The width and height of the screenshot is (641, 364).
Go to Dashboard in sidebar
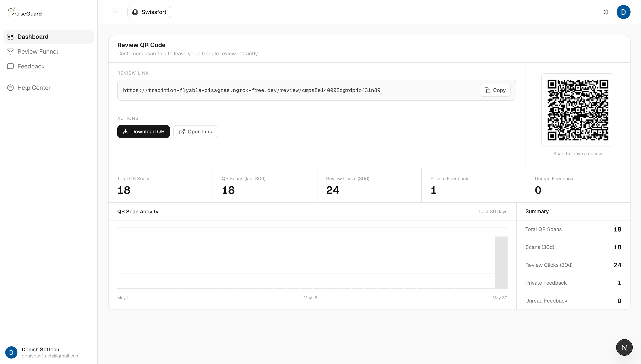coord(48,37)
